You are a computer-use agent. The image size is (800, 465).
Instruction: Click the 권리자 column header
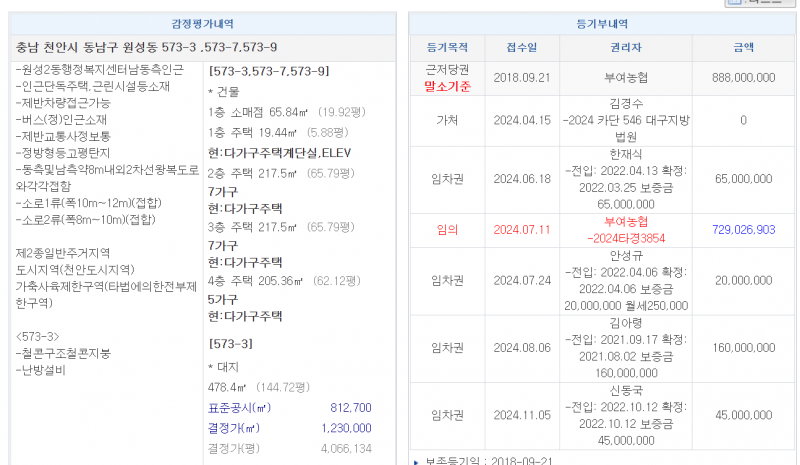(626, 47)
